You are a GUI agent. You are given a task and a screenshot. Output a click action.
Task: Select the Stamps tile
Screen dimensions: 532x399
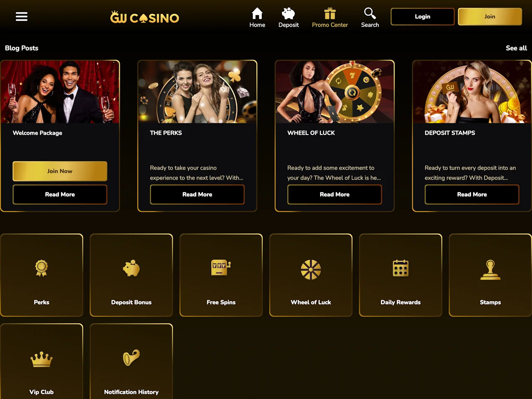pyautogui.click(x=490, y=275)
